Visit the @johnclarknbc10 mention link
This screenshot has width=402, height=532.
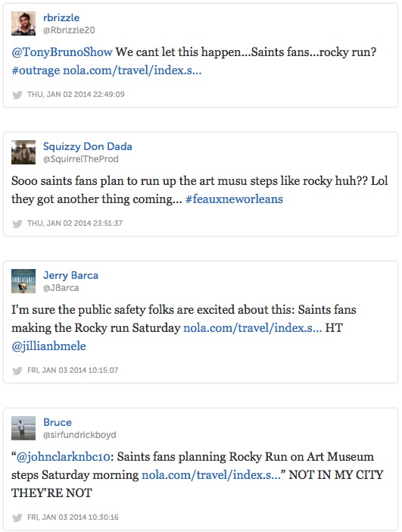(x=64, y=457)
